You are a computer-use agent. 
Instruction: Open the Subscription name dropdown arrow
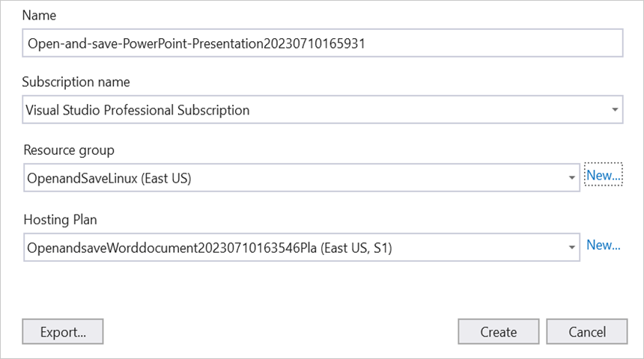click(614, 110)
